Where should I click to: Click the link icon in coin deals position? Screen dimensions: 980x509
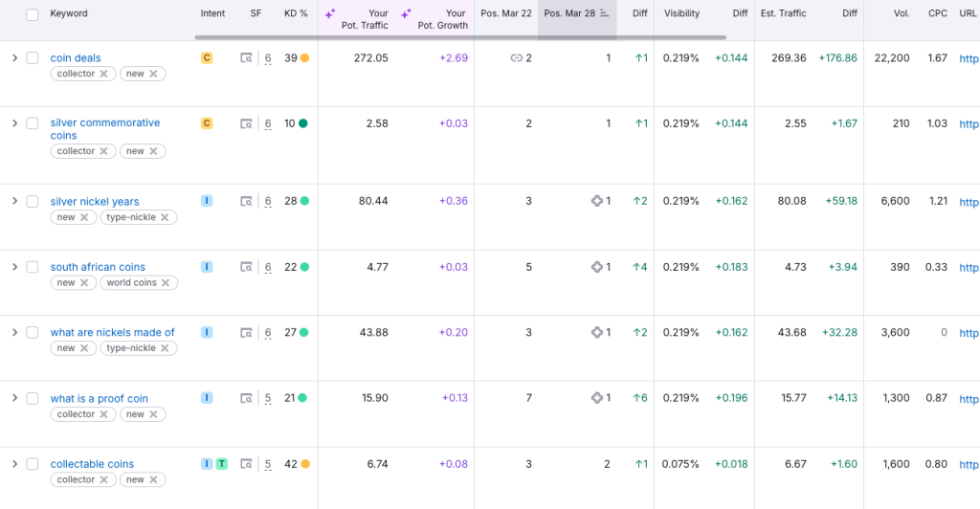(517, 58)
